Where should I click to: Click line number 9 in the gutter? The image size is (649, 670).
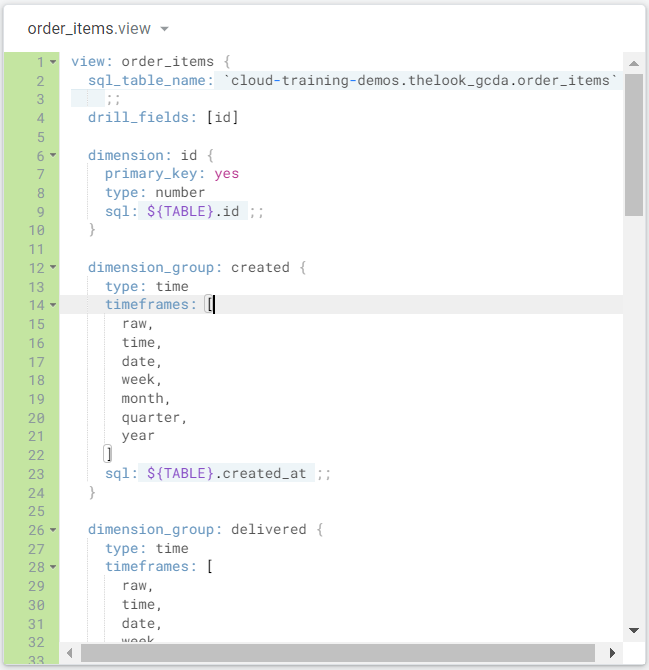tap(37, 212)
